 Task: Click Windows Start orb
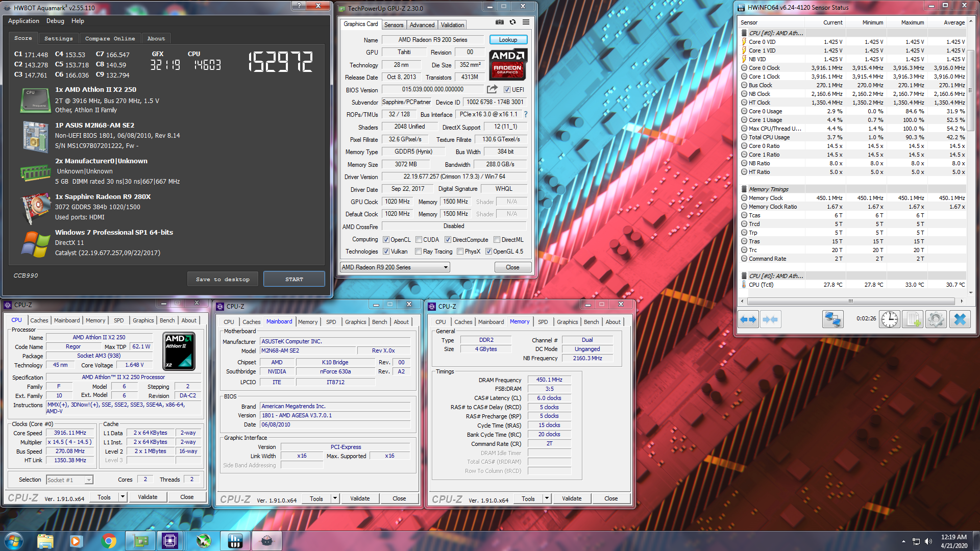[x=14, y=541]
